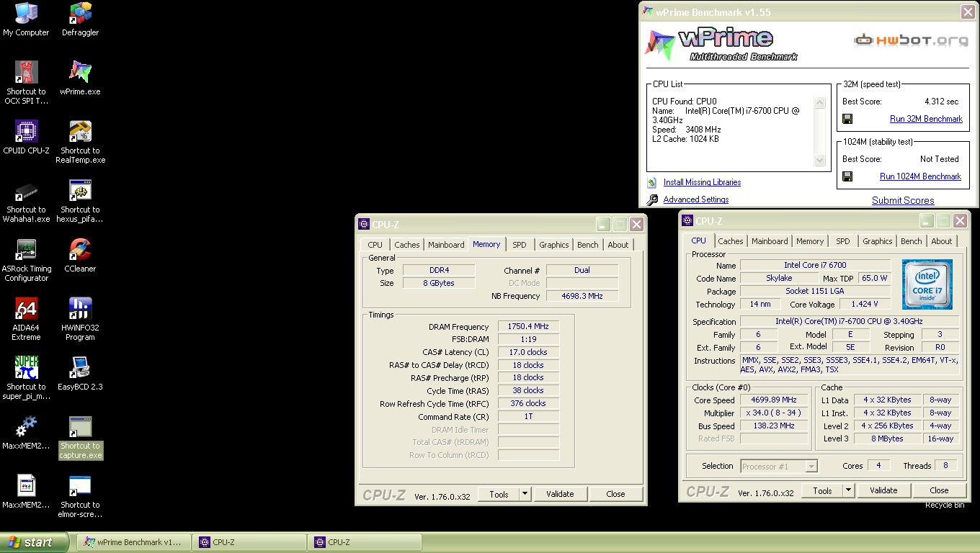Screen dimensions: 980x553
Task: Click Close in the Memory CPU-Z window
Action: (x=615, y=494)
